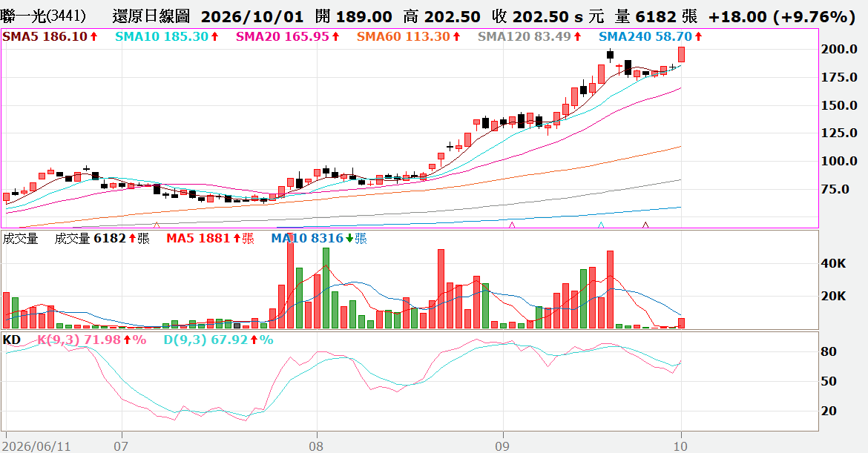Image resolution: width=868 pixels, height=453 pixels.
Task: Click the 50 level on the KD axis
Action: coord(829,382)
